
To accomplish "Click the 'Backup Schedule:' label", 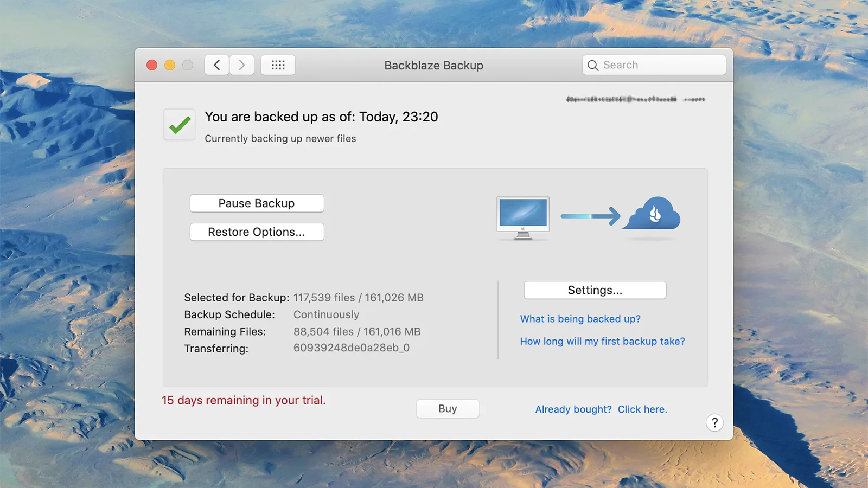I will (x=229, y=314).
